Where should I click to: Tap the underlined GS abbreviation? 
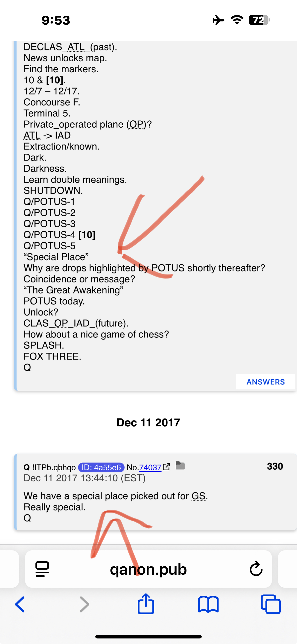click(198, 496)
